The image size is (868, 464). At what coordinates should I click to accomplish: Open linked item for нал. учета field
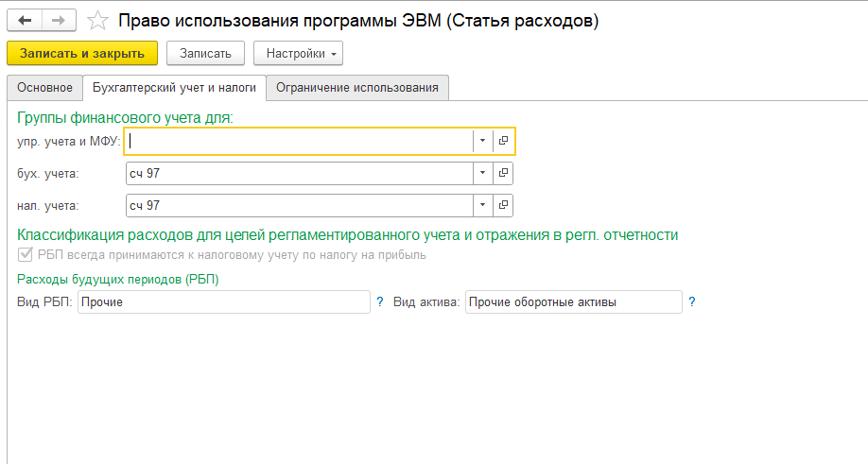pos(504,205)
